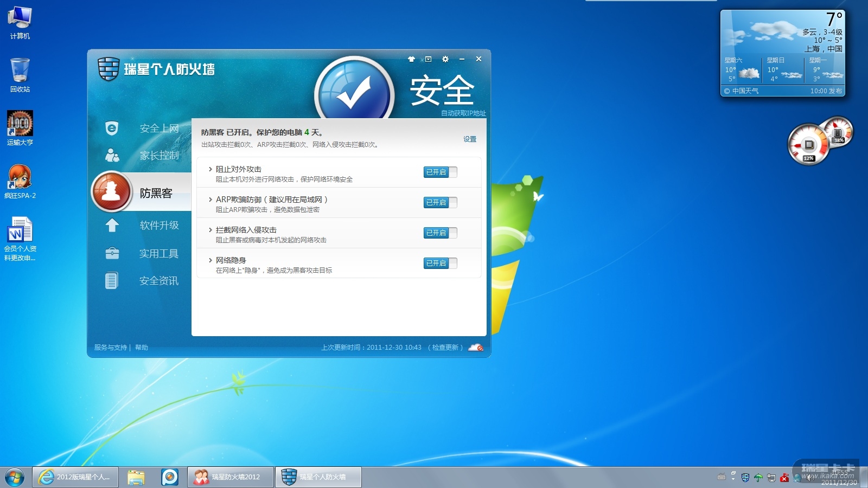Click the red flag action center tray icon

pos(784,477)
